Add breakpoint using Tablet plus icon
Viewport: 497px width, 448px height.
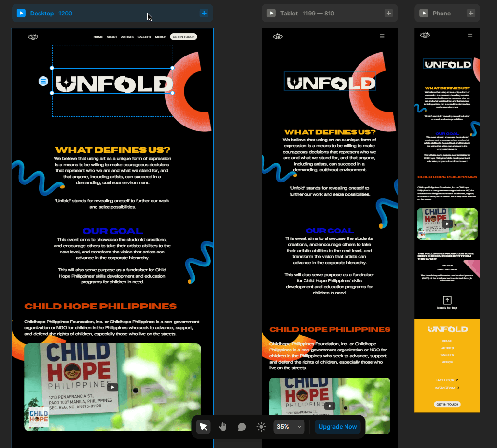click(x=388, y=14)
